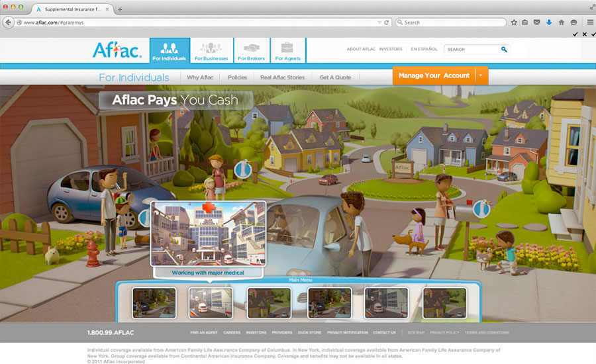Viewport: 596px width, 364px height.
Task: Open a new browser tab
Action: [x=120, y=9]
